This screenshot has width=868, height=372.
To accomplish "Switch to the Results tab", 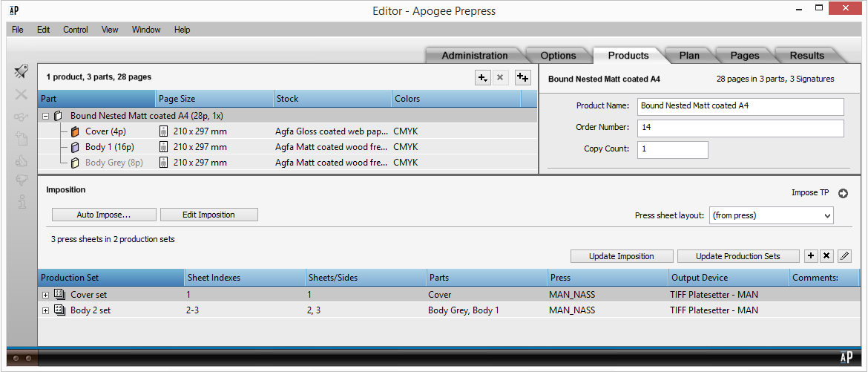I will click(x=807, y=56).
